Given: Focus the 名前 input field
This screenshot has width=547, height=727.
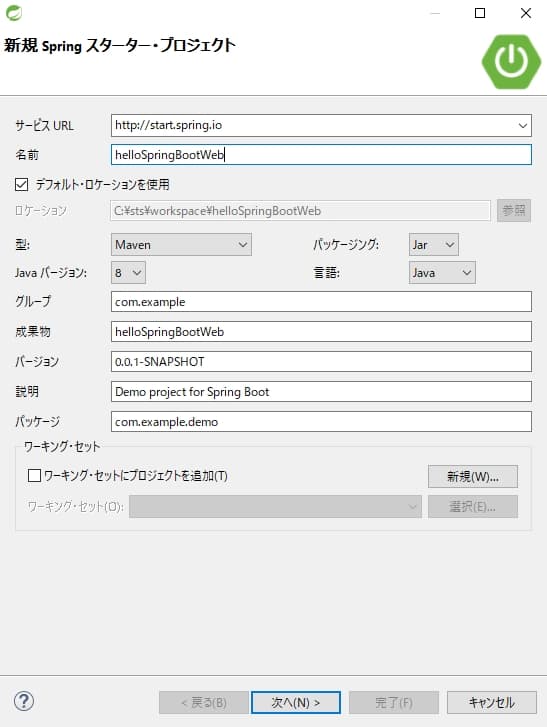Looking at the screenshot, I should 321,154.
